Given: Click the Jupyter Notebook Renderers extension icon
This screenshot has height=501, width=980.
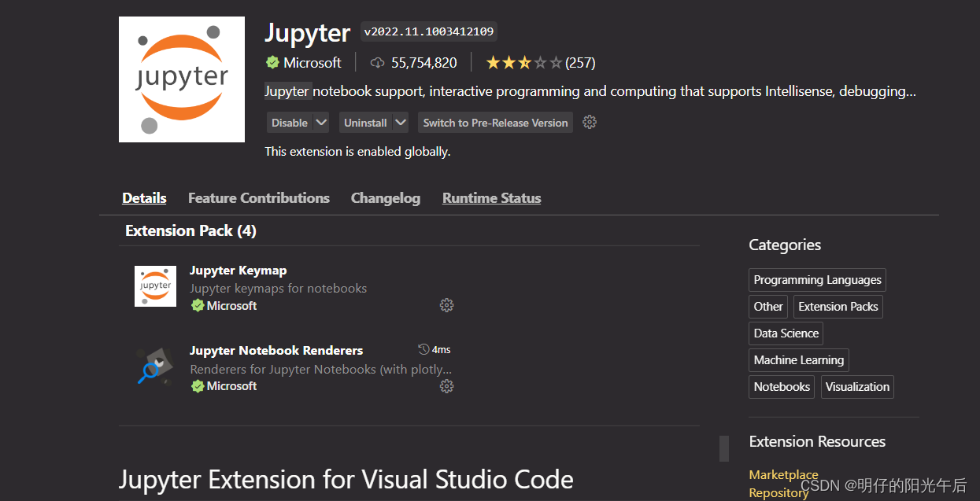Looking at the screenshot, I should pyautogui.click(x=155, y=367).
